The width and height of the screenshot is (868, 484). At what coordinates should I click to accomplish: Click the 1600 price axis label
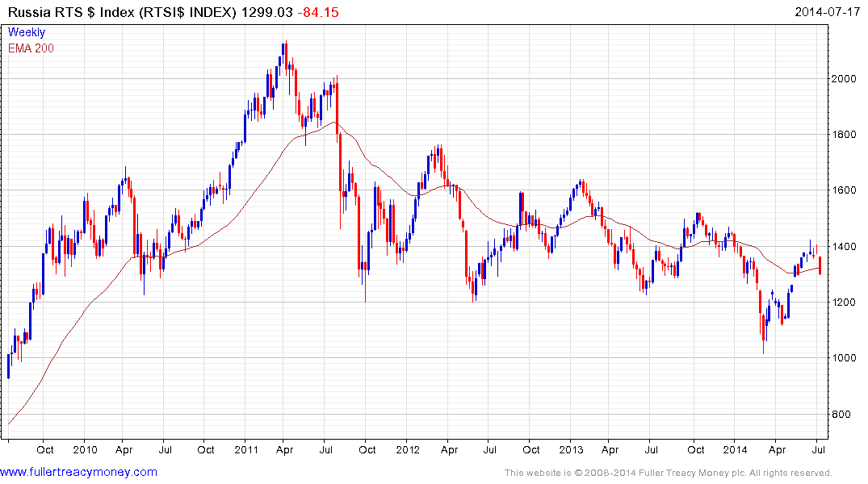click(x=845, y=190)
